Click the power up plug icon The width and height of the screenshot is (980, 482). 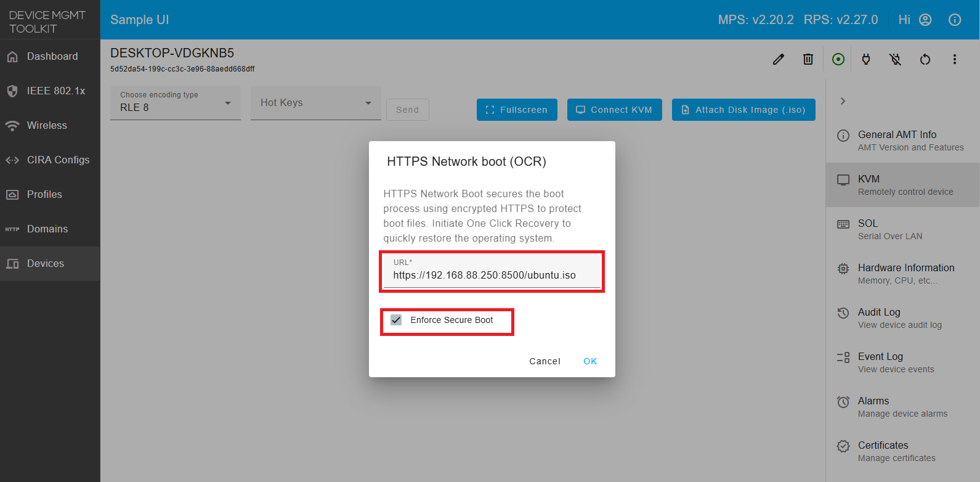866,59
